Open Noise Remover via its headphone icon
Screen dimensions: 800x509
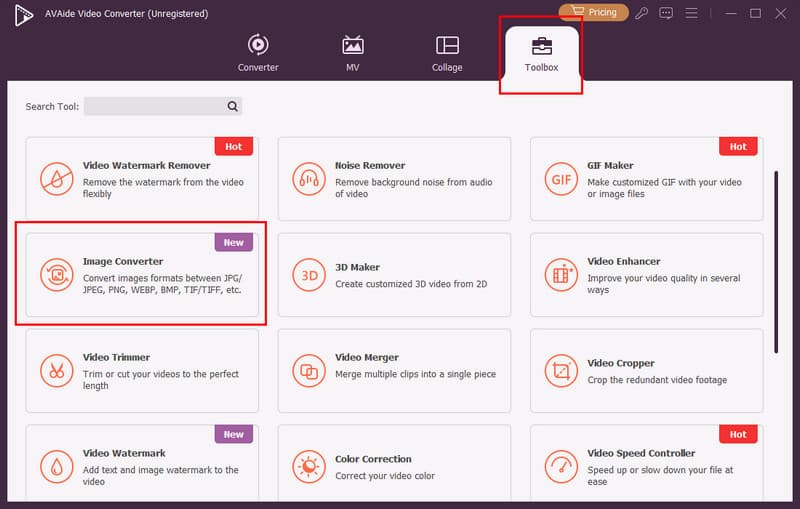pos(309,180)
